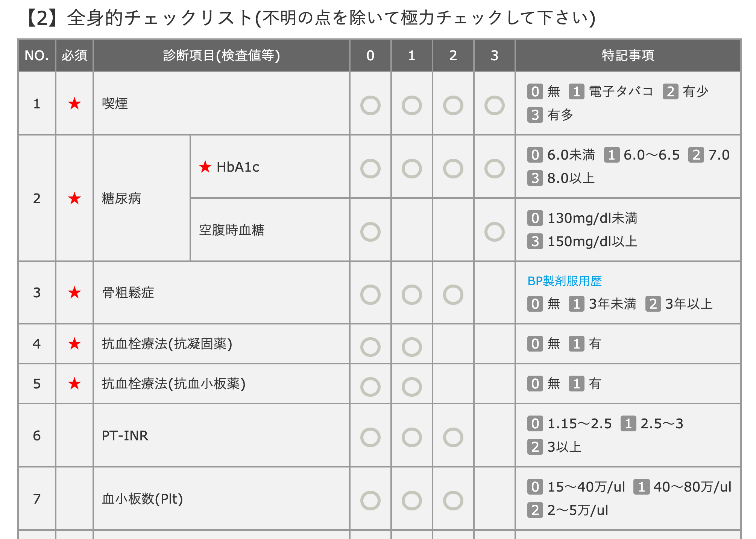Choose score 3 for 空腹時血糖
The height and width of the screenshot is (539, 756).
(x=494, y=232)
